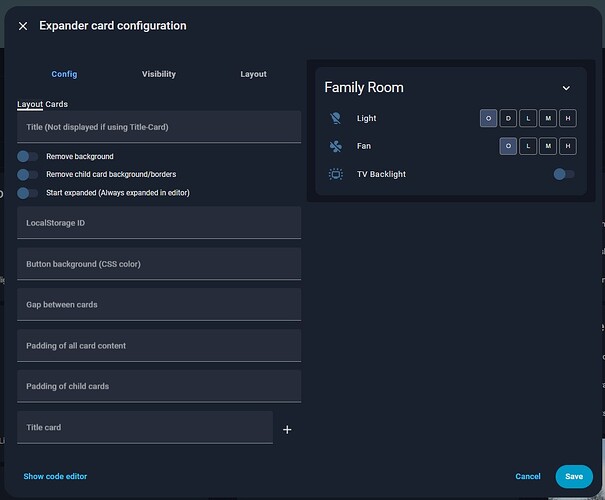Click the Fan entity icon
605x500 pixels.
(336, 146)
